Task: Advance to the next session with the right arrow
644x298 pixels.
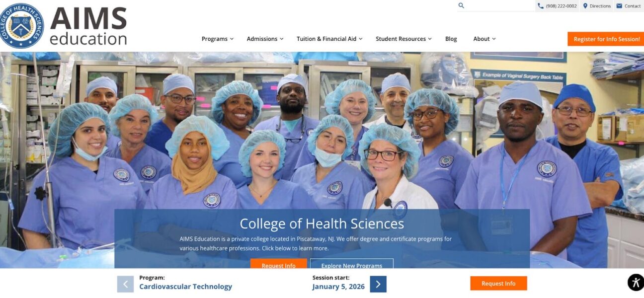Action: click(x=378, y=284)
